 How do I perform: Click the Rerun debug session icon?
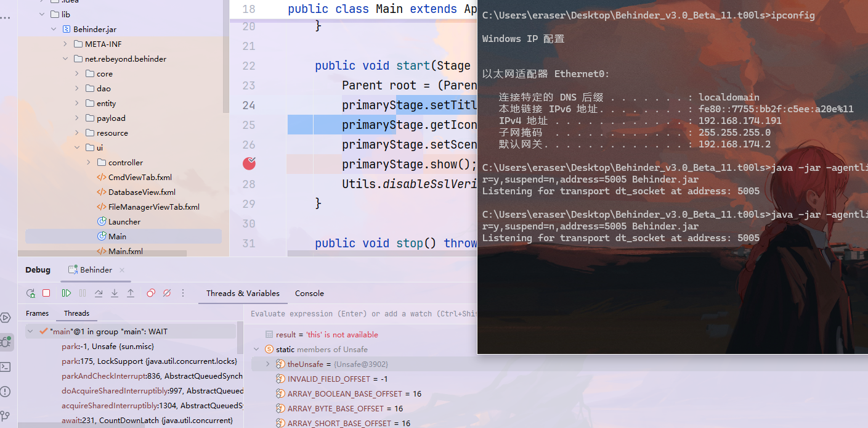[x=31, y=294]
